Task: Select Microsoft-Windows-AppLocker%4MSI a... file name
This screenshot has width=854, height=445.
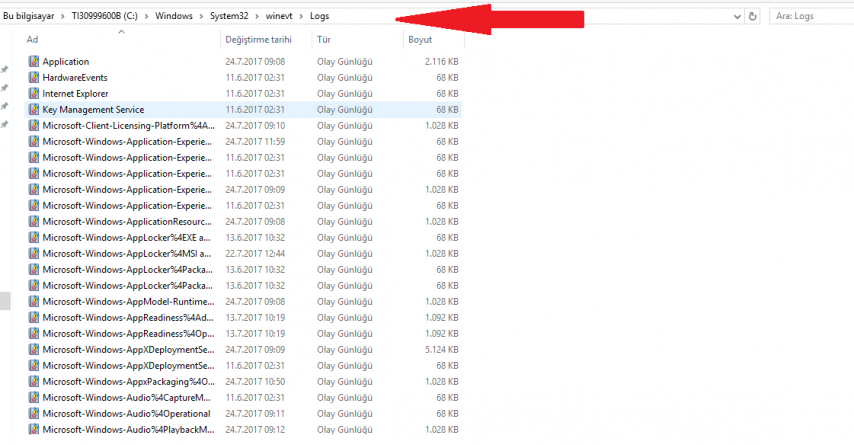Action: tap(127, 253)
